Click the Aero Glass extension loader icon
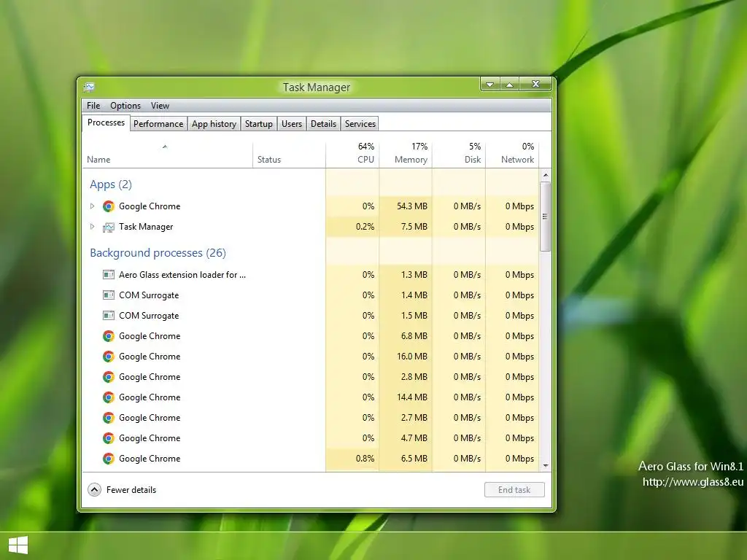Screen dimensions: 747x560 pos(109,275)
